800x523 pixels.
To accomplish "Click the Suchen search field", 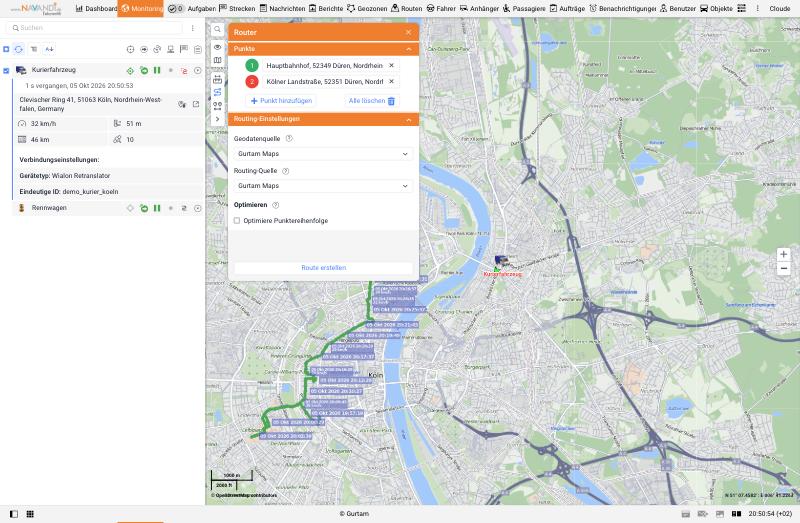I will pos(94,28).
